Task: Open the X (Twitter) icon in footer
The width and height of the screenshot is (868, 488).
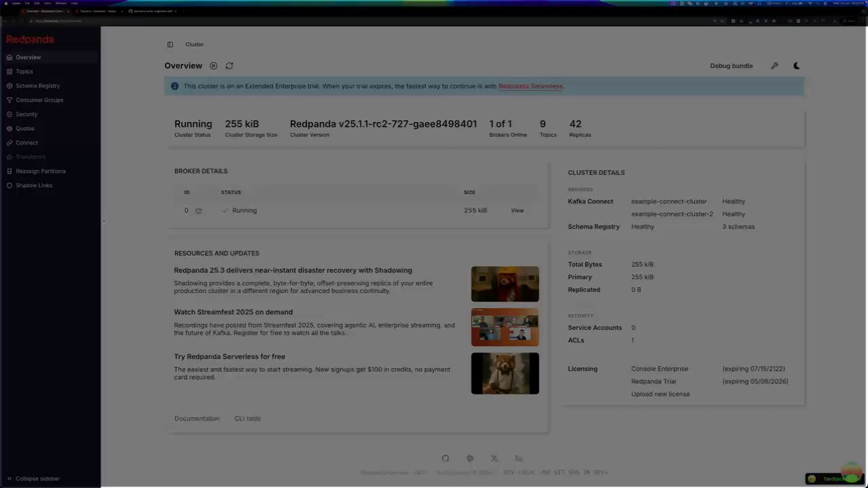Action: coord(494,459)
